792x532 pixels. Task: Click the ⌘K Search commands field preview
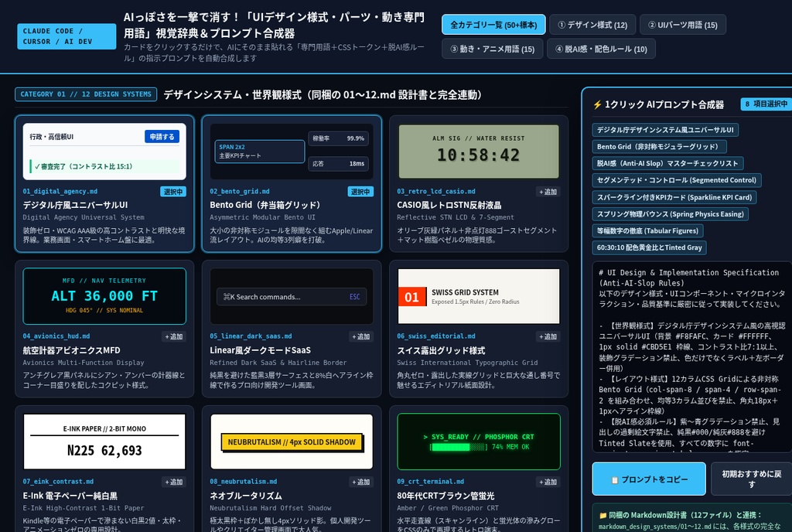(x=292, y=297)
